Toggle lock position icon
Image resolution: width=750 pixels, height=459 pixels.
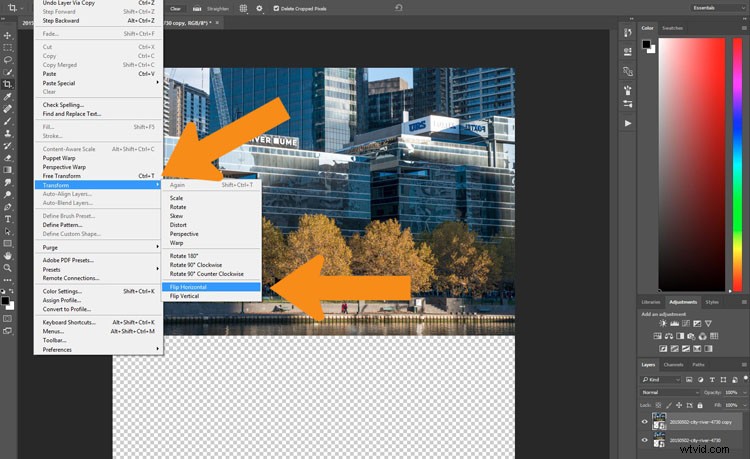coord(679,405)
